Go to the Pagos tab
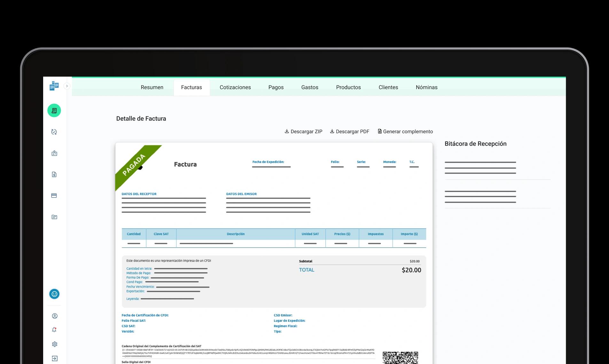 coord(276,87)
